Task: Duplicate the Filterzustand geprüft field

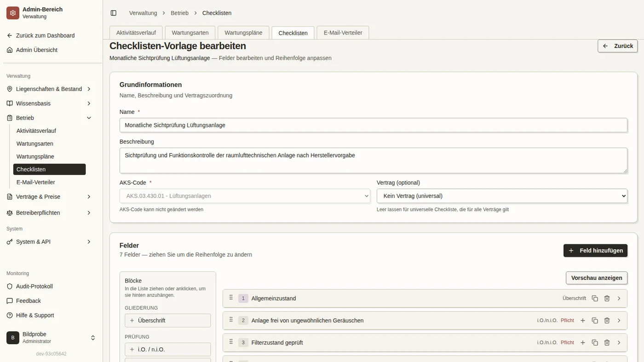Action: 595,343
